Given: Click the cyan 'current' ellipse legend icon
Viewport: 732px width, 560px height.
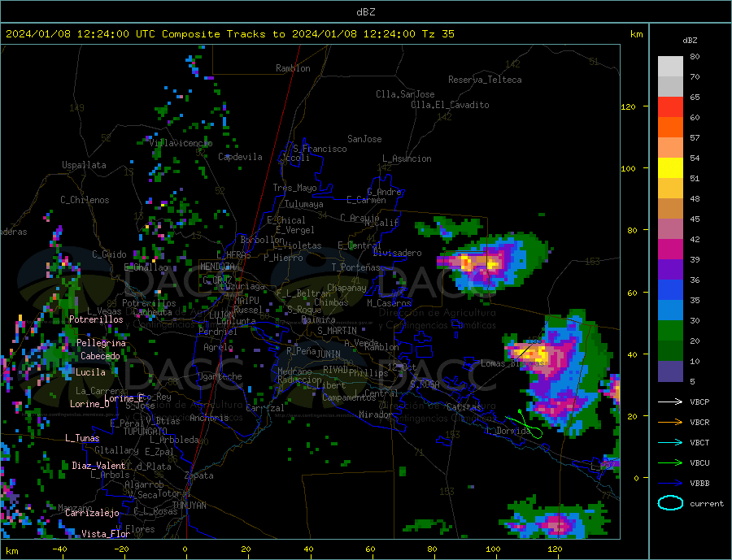Looking at the screenshot, I should point(670,503).
